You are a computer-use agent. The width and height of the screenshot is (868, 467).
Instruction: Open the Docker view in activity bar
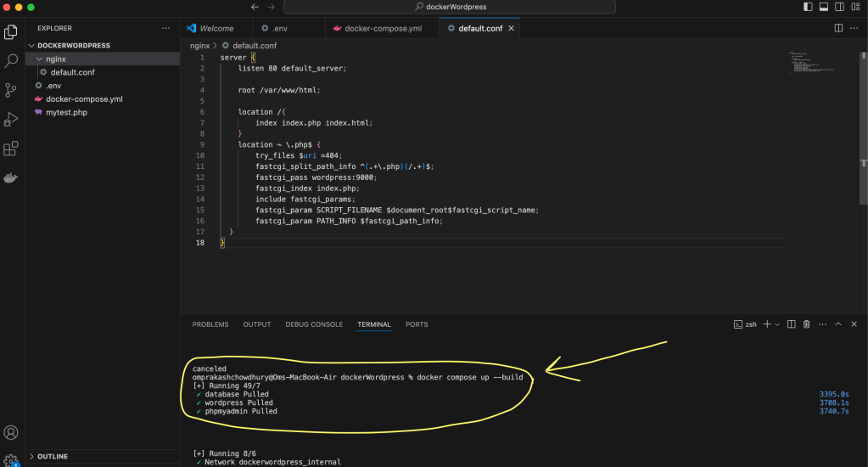pyautogui.click(x=11, y=177)
